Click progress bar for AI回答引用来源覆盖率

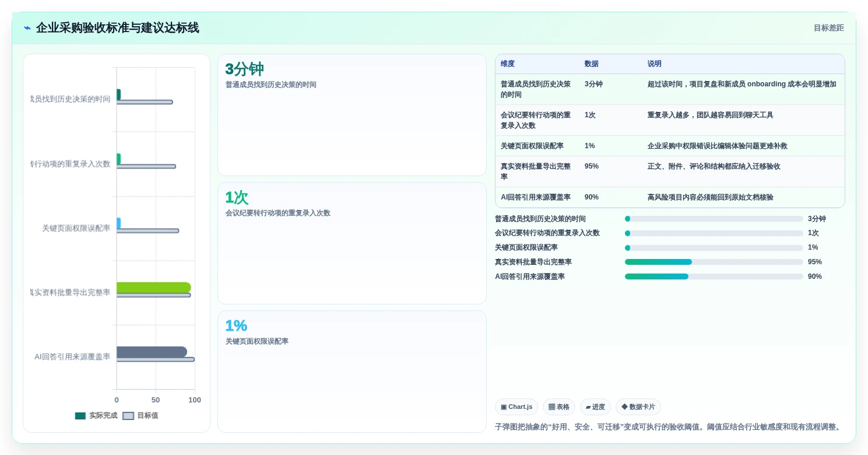coord(714,276)
